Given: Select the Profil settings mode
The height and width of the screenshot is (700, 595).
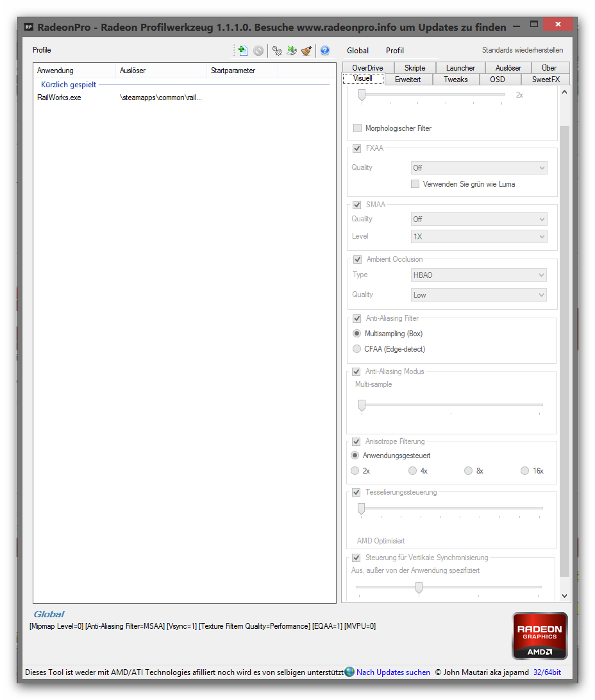Looking at the screenshot, I should tap(395, 51).
